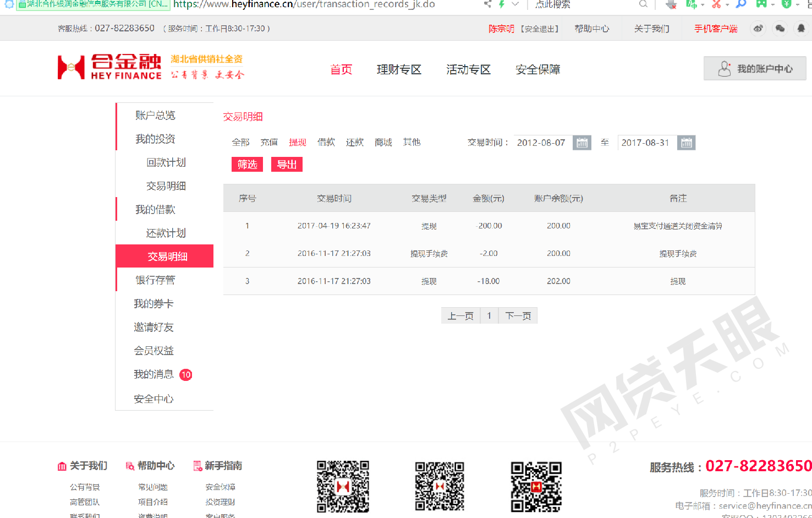Open the end date calendar picker icon
The image size is (812, 518).
(x=686, y=143)
